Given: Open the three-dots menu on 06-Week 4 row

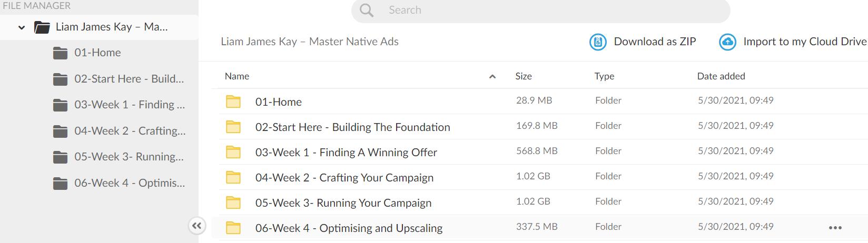Looking at the screenshot, I should coord(835,228).
